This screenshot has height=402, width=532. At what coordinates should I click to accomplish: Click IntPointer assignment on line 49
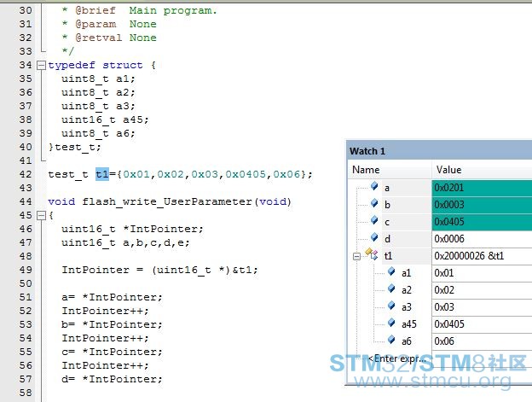tap(159, 270)
